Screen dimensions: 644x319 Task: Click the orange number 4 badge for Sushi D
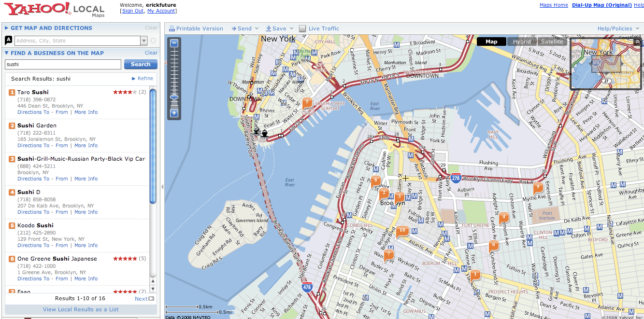pyautogui.click(x=12, y=192)
